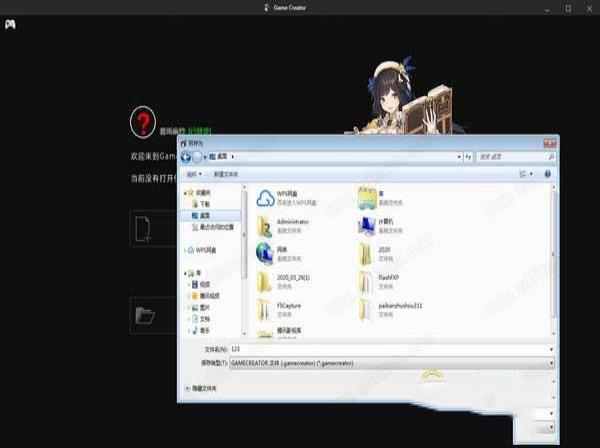Select the Administrator folder icon
This screenshot has width=600, height=448.
pos(265,225)
